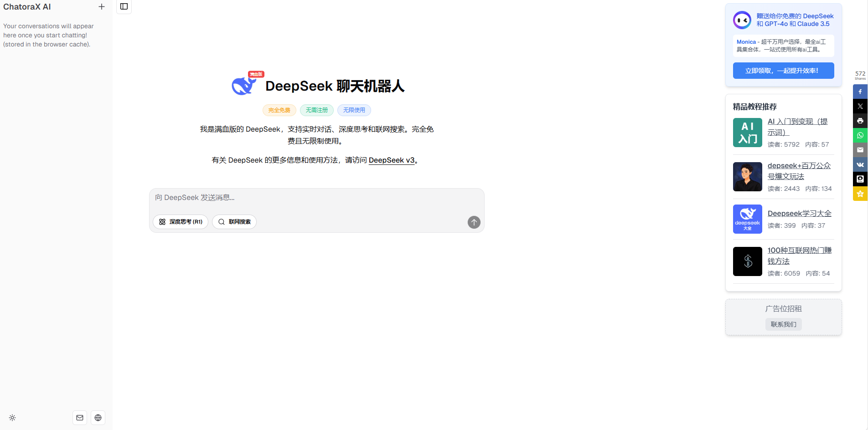The image size is (868, 430).
Task: Click the print icon
Action: tap(860, 121)
